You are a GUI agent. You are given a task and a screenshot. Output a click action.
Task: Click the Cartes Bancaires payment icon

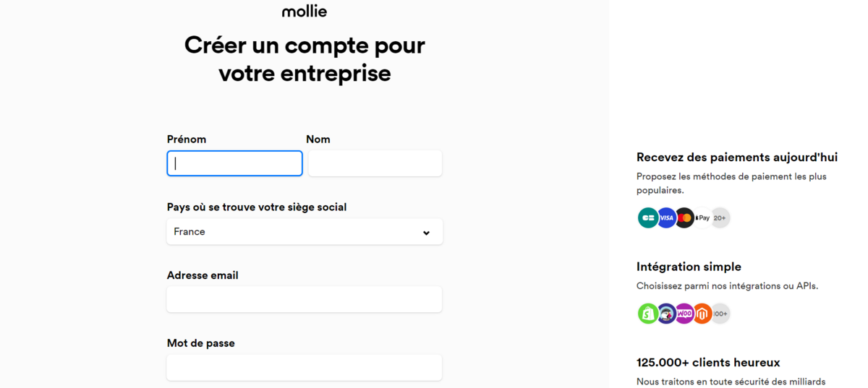pos(648,217)
